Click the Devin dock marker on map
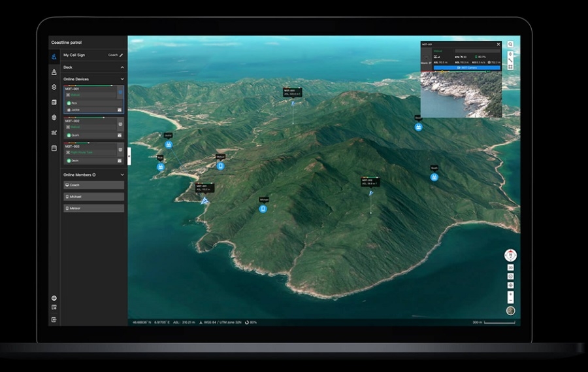The width and height of the screenshot is (588, 372). (419, 127)
